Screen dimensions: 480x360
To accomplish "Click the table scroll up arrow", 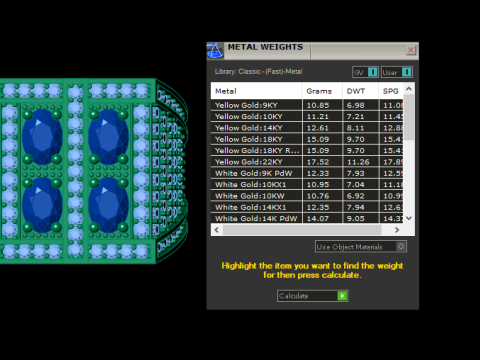I will pyautogui.click(x=409, y=89).
